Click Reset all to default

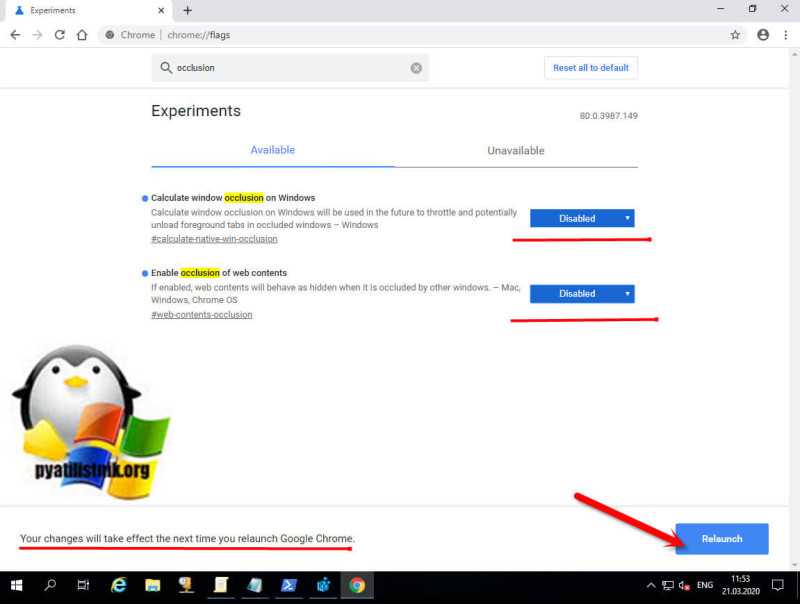pyautogui.click(x=591, y=68)
